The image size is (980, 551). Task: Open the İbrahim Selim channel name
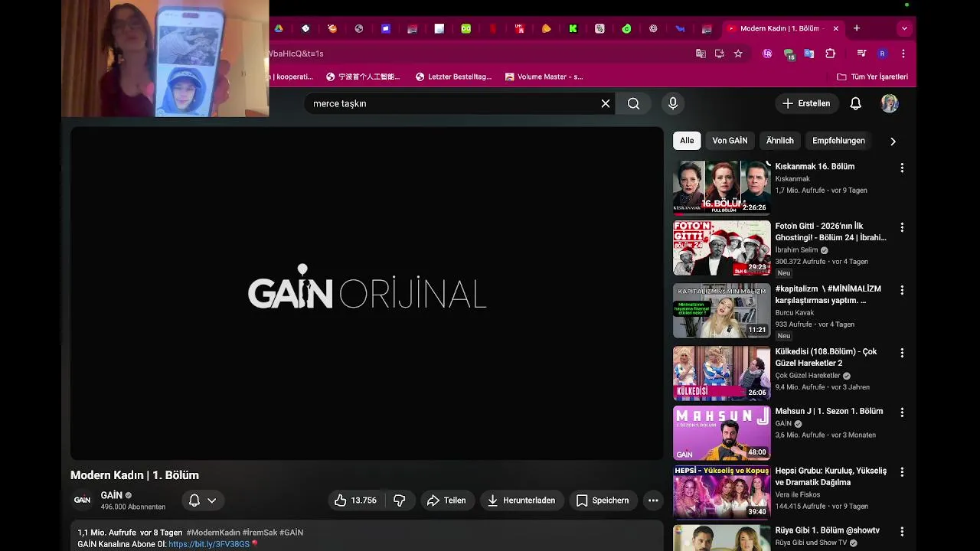tap(796, 250)
